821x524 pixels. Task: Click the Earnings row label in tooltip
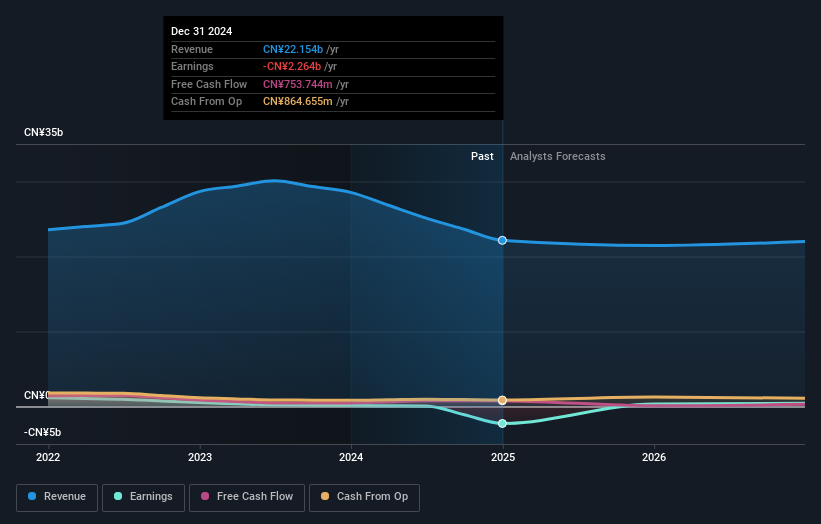pos(192,66)
